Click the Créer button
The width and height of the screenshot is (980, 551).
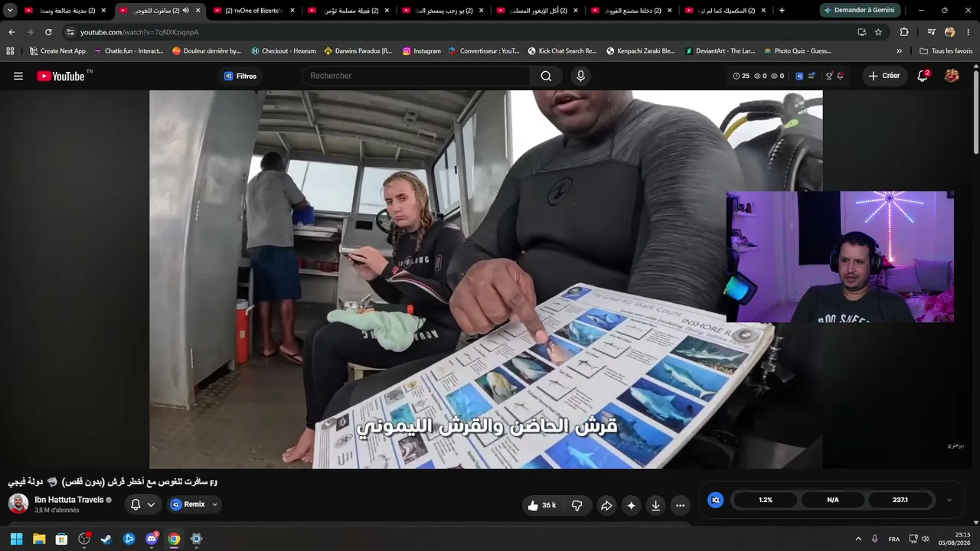coord(884,76)
